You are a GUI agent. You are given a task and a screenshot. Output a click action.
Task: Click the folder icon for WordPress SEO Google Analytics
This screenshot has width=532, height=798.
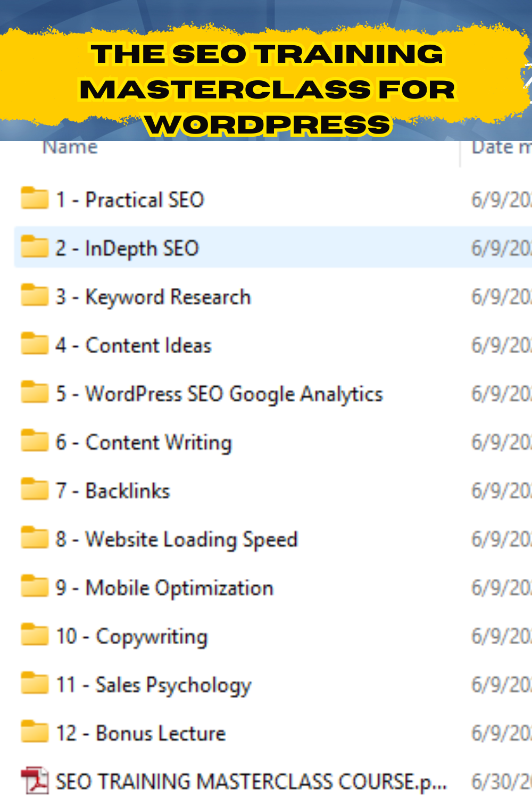[35, 392]
